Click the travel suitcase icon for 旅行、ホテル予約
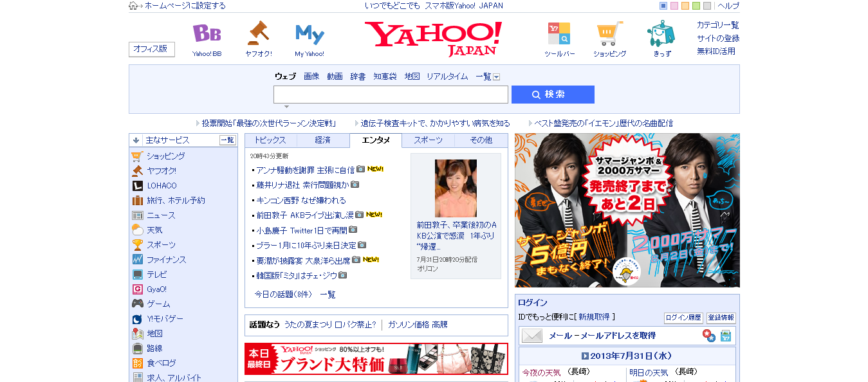The width and height of the screenshot is (868, 382). 137,200
